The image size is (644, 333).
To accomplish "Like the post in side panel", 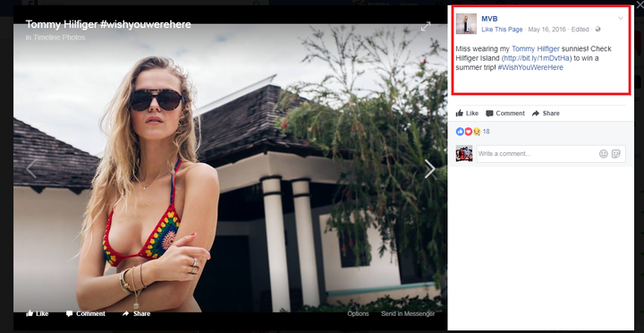I will click(467, 113).
